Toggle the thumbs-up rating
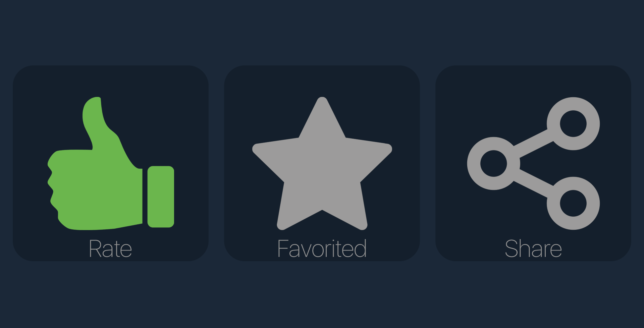Viewport: 644px width, 328px height. 111,163
